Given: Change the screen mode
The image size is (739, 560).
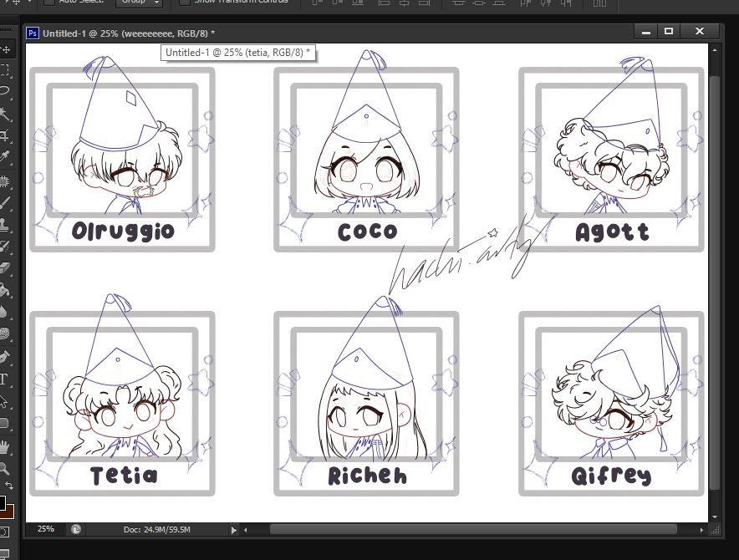Looking at the screenshot, I should click(x=4, y=552).
